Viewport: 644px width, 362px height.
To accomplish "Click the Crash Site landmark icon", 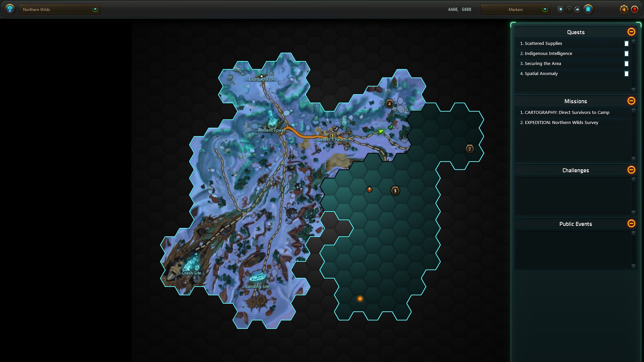I will (192, 263).
